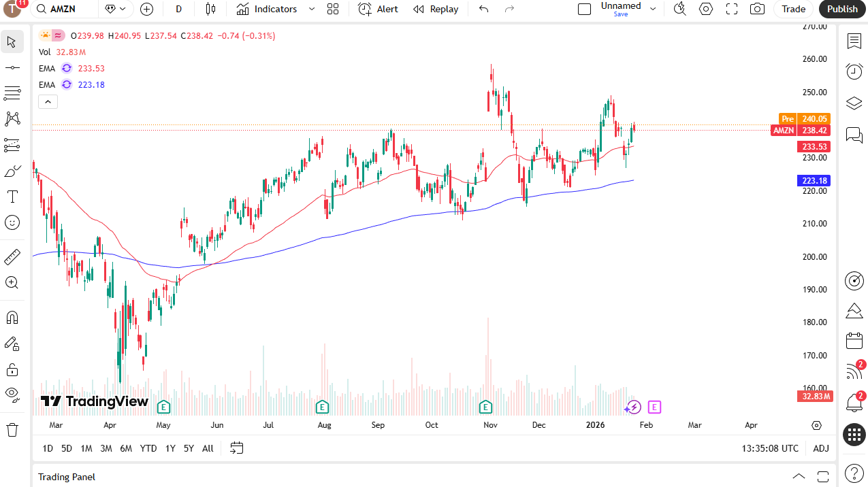Collapse the indicator legend chevron

(x=48, y=102)
